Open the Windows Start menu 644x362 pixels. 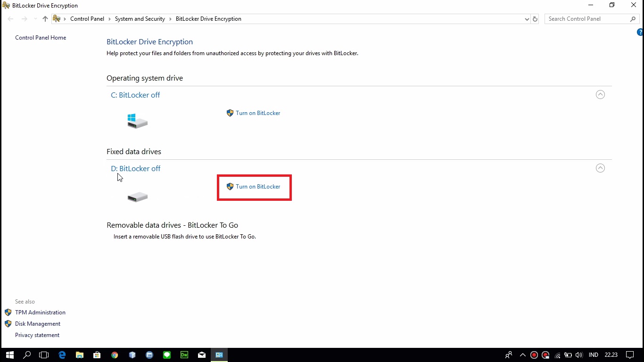point(9,355)
